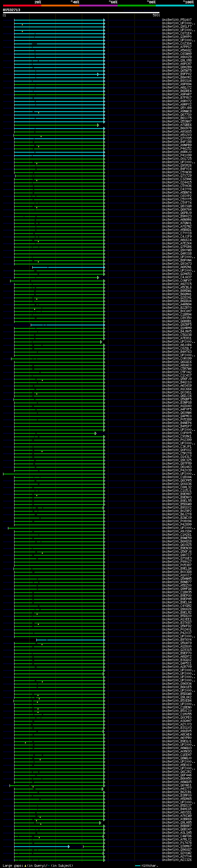Select hit label UniRef100_B7FMX7
The height and width of the screenshot is (868, 197).
(x=177, y=98)
